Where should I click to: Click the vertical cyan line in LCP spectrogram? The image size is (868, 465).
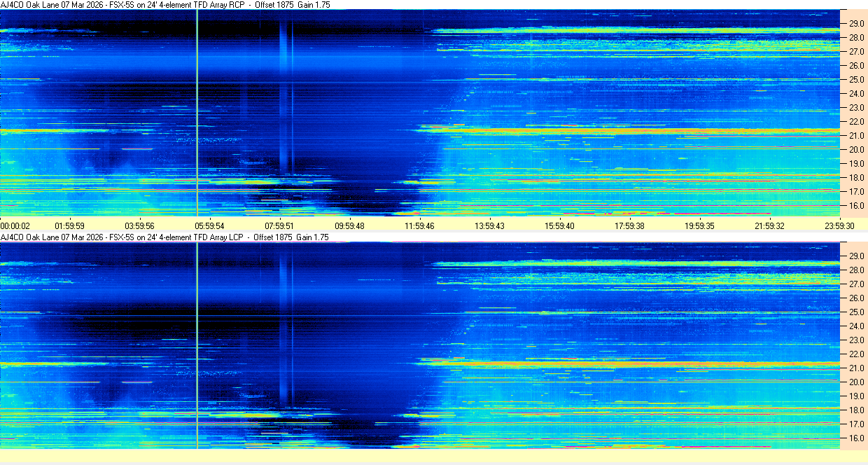point(197,343)
